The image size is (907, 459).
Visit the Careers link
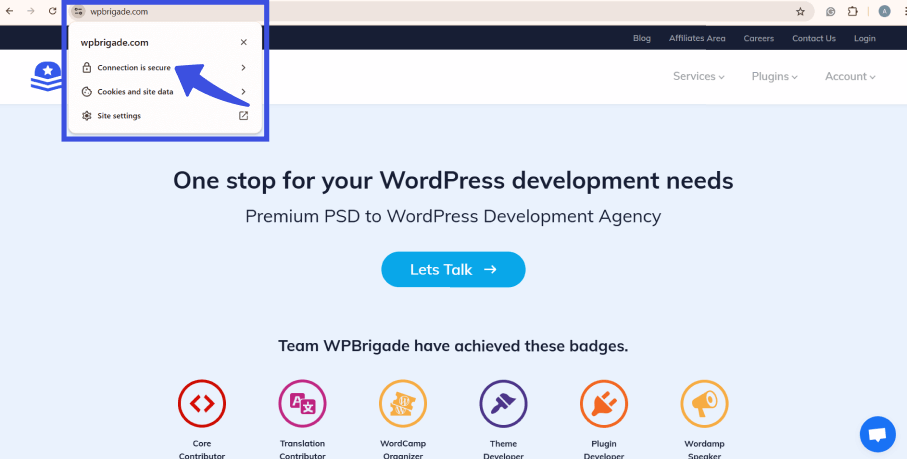click(758, 38)
